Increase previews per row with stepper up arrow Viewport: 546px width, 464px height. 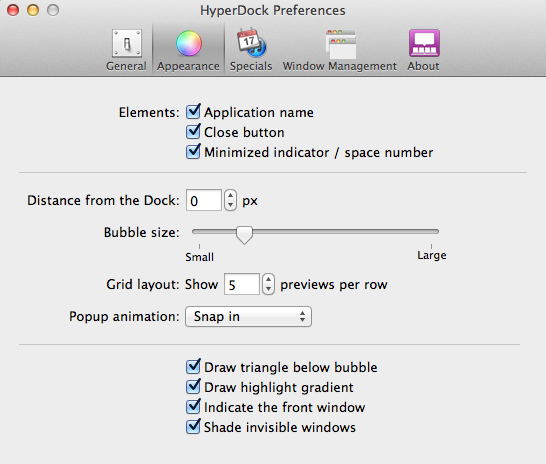pyautogui.click(x=268, y=279)
